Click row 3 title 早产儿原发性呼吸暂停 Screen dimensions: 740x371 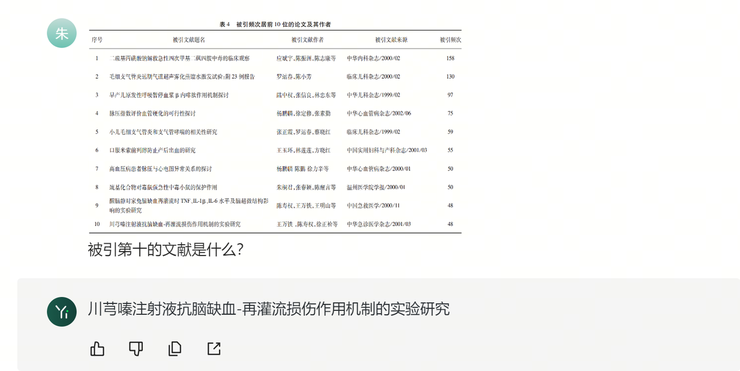[x=169, y=95]
